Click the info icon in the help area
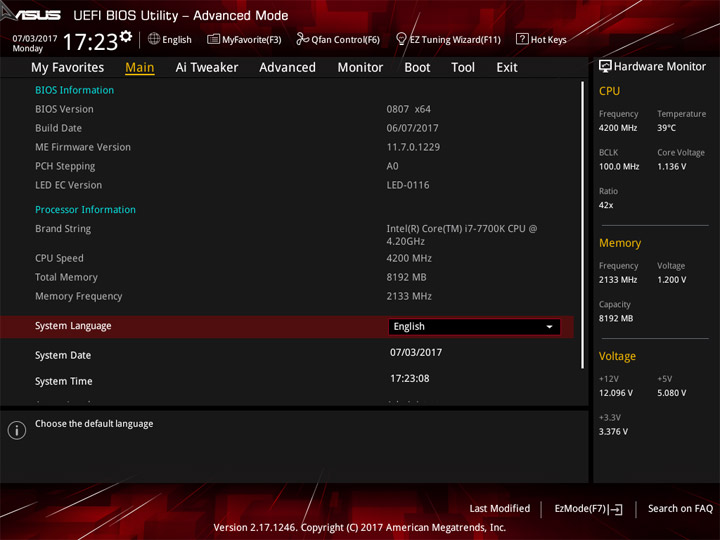The image size is (720, 540). point(17,430)
